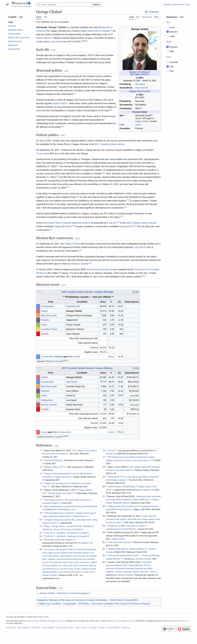The image size is (197, 644).
Task: Select Wide width option
Action: point(168,51)
